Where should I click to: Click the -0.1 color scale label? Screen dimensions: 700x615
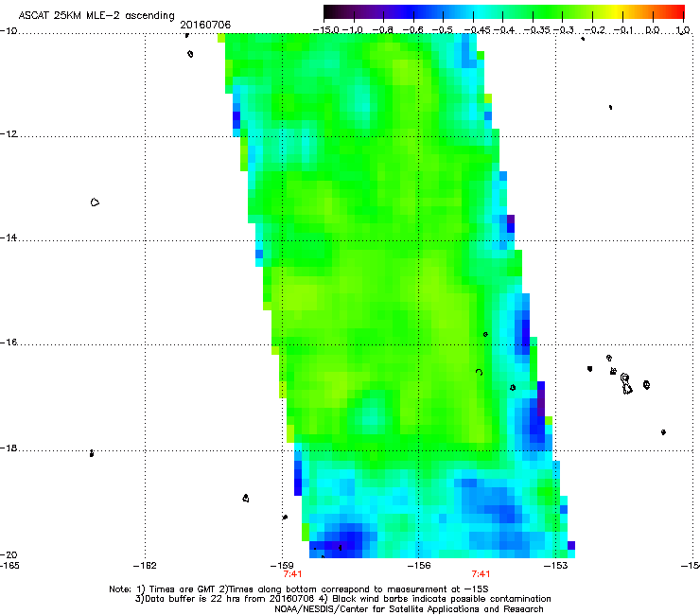pyautogui.click(x=624, y=30)
